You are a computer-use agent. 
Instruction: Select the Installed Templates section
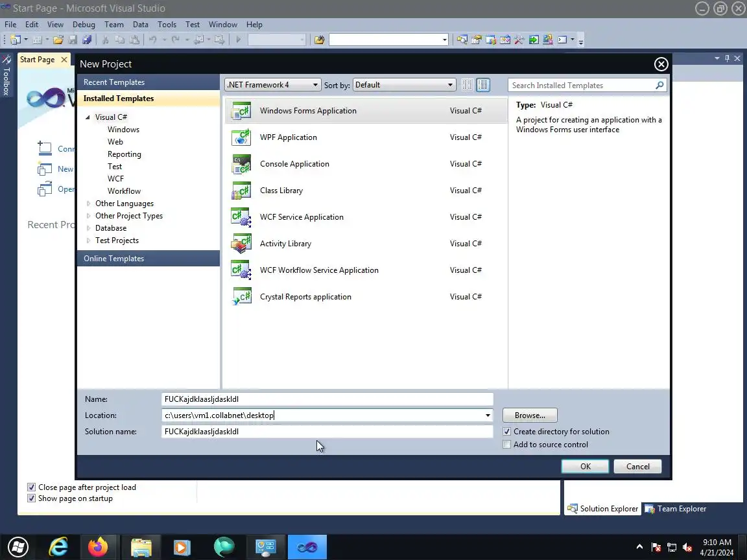point(148,98)
